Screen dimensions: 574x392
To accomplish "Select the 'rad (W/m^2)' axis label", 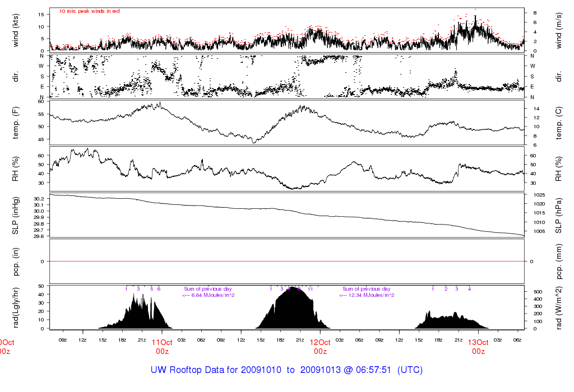I will (x=558, y=307).
